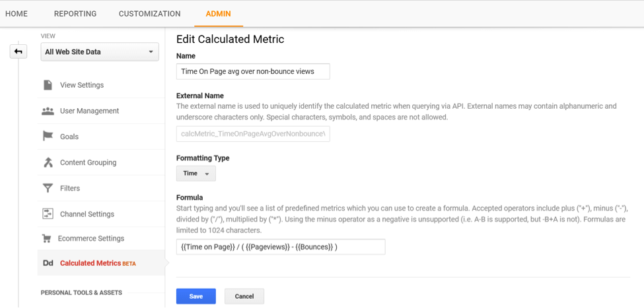Screen dimensions: 644x308
Task: Click the Filters funnel icon
Action: point(48,188)
